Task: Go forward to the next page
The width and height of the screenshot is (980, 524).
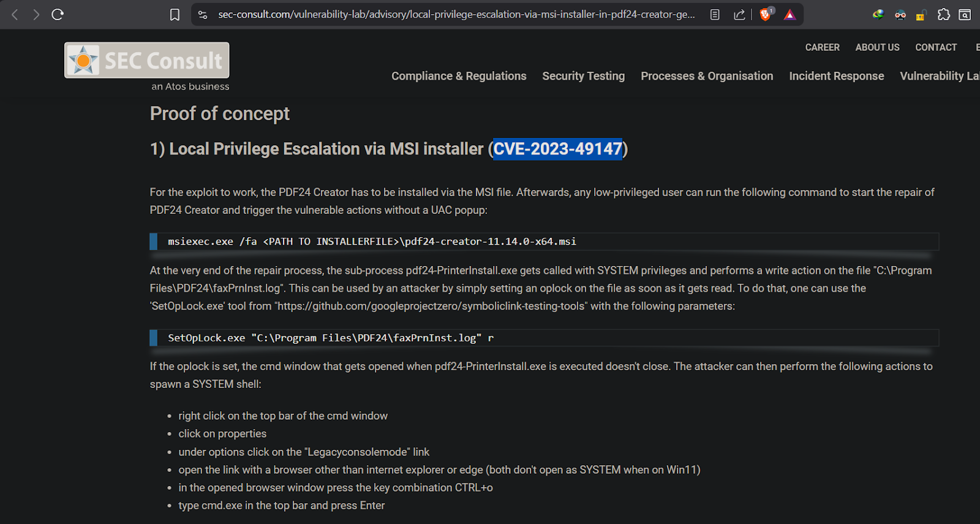Action: point(36,15)
